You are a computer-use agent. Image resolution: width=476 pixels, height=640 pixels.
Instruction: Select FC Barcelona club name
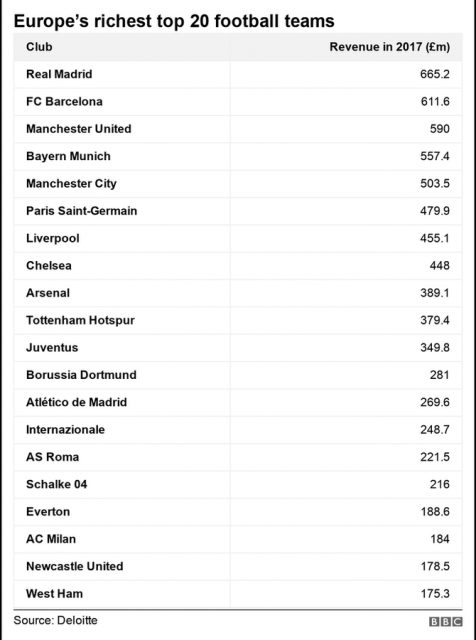click(x=64, y=102)
